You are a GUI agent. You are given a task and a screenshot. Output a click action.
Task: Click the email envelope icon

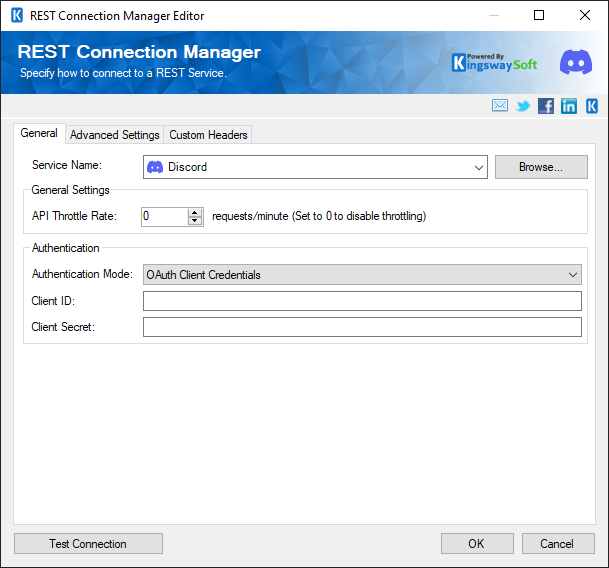point(499,106)
